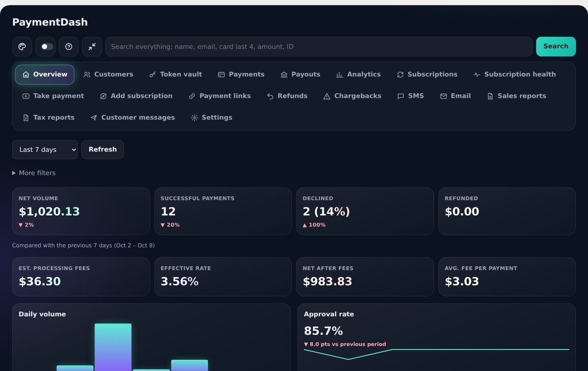Click the Refresh button
This screenshot has width=588, height=371.
(x=102, y=150)
